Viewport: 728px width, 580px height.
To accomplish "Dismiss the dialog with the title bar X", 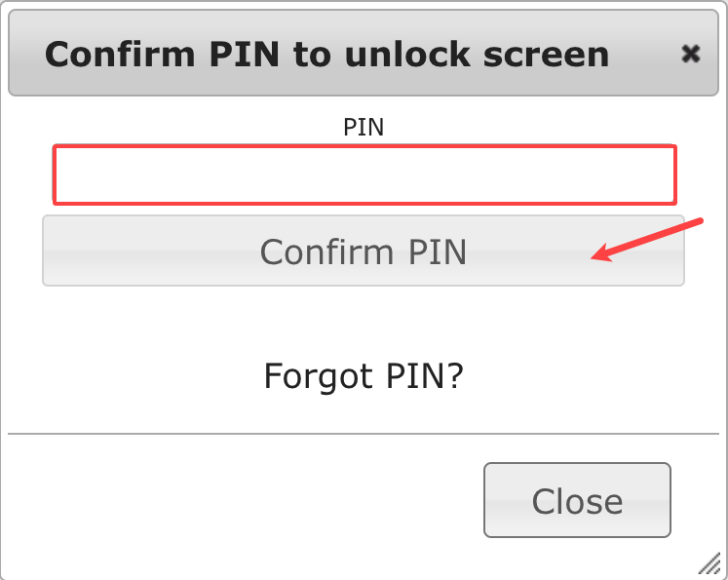I will [x=690, y=54].
